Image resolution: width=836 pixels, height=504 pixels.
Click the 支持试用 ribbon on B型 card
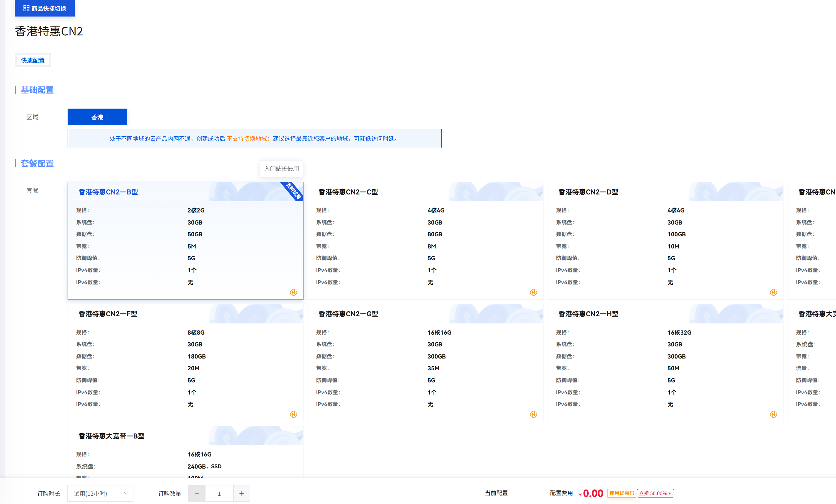pos(293,191)
